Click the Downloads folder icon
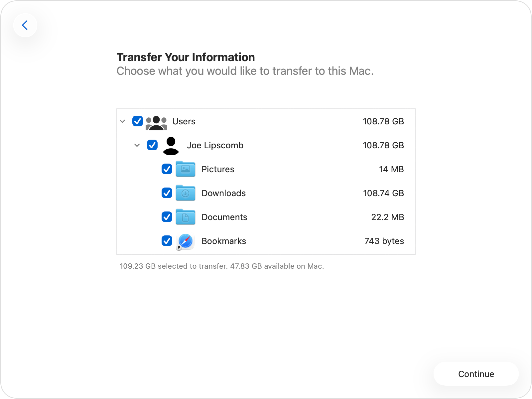This screenshot has width=532, height=399. tap(185, 193)
